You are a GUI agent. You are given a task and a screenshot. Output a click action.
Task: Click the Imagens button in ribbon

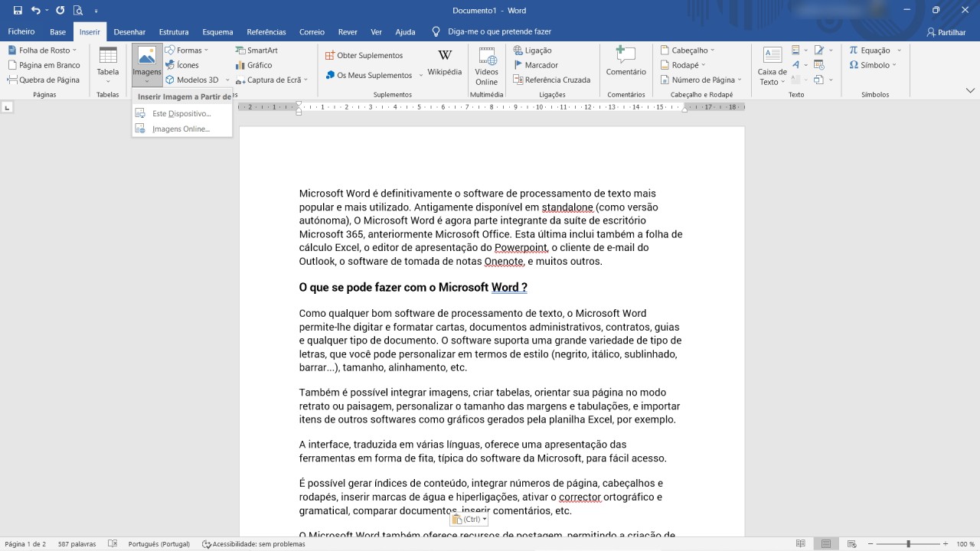146,66
